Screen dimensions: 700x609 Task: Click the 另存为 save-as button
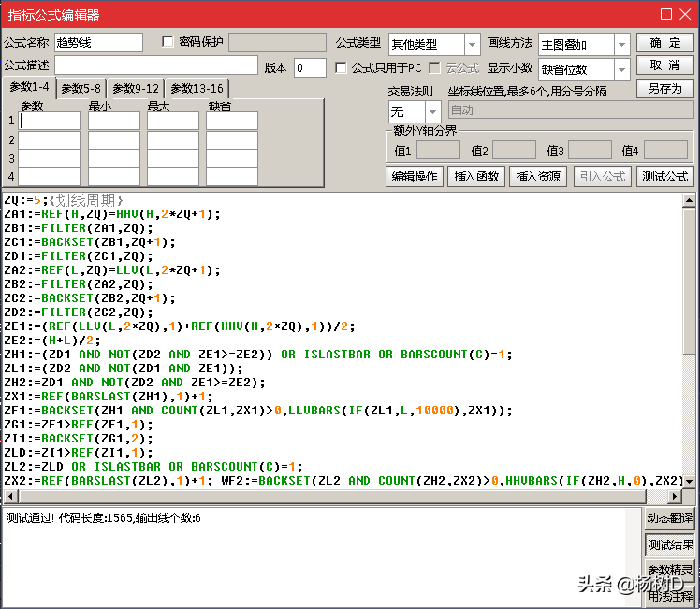point(665,88)
